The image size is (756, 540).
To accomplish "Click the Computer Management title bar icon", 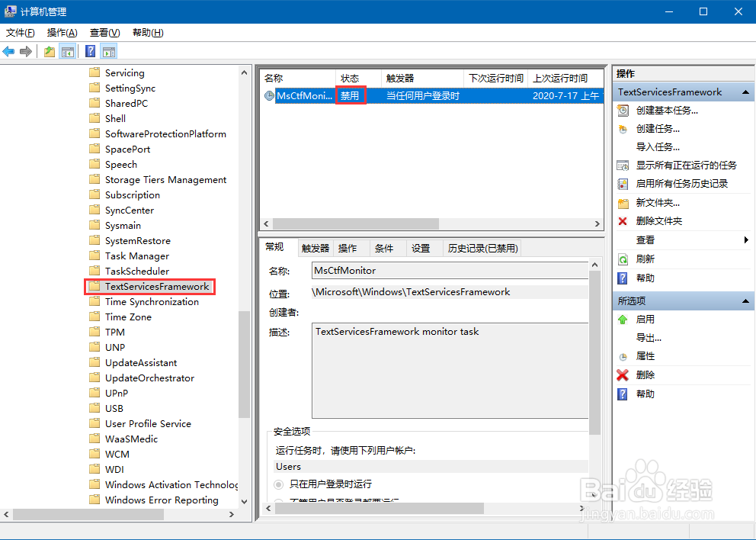I will coord(10,11).
